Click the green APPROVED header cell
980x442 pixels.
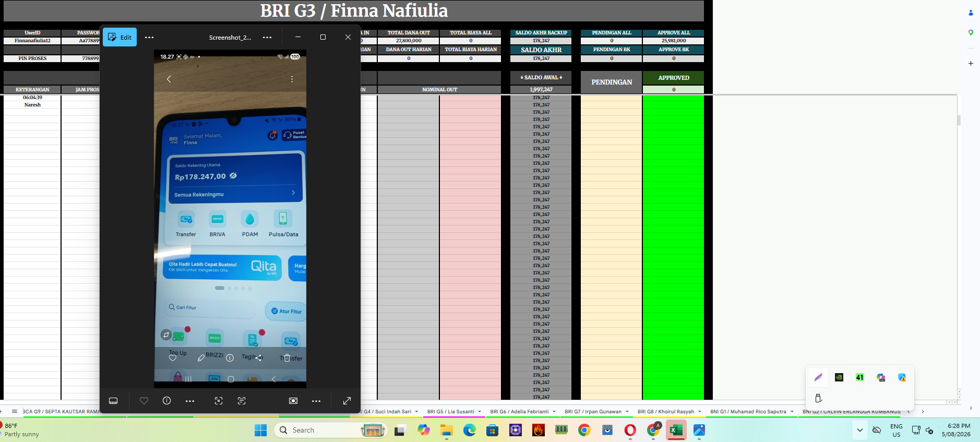click(x=674, y=78)
